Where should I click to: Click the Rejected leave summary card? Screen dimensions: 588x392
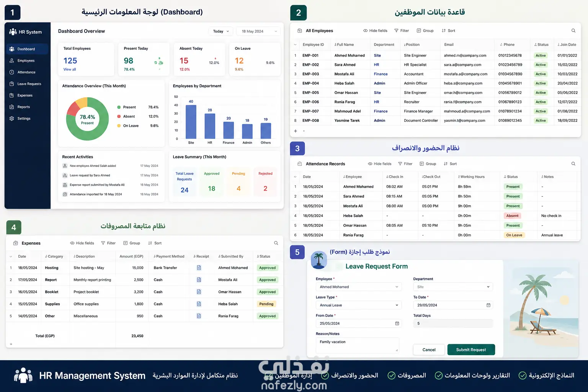point(265,182)
